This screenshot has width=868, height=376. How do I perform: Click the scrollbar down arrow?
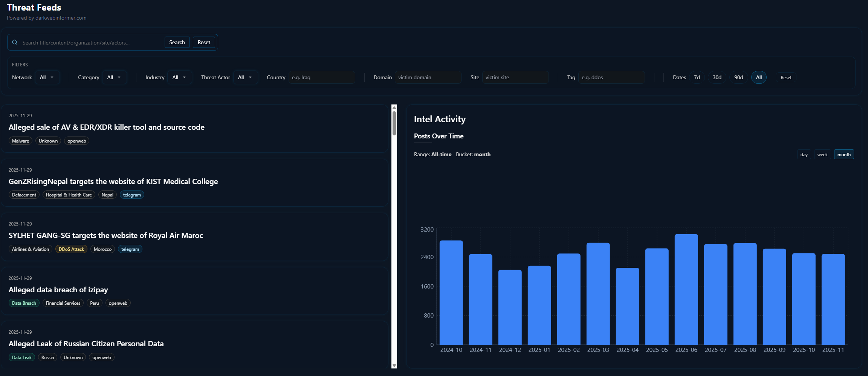coord(394,365)
